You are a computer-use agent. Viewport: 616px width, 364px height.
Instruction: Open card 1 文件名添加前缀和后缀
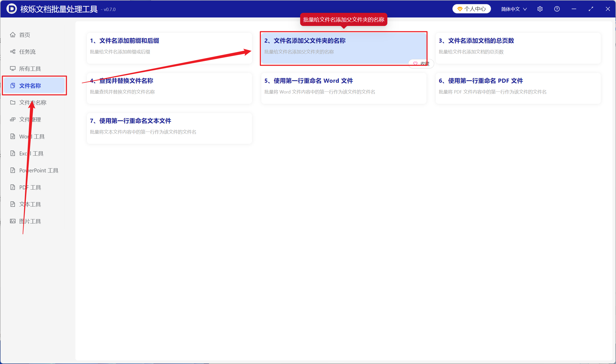click(x=169, y=48)
